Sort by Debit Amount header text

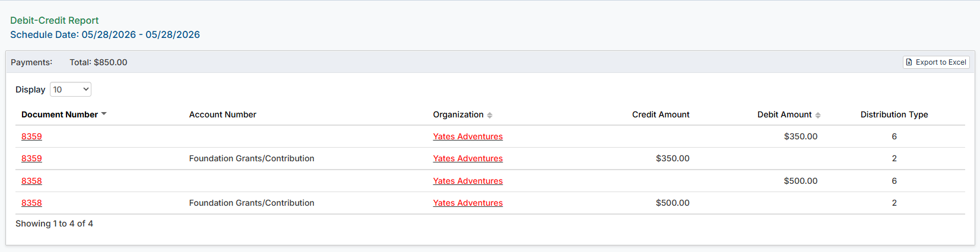pos(784,114)
